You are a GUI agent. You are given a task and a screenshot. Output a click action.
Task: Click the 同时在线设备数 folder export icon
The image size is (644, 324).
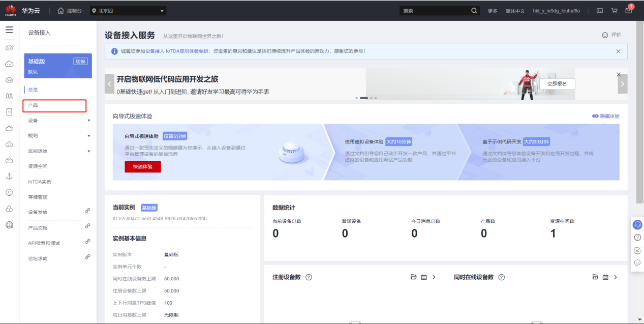(x=595, y=277)
